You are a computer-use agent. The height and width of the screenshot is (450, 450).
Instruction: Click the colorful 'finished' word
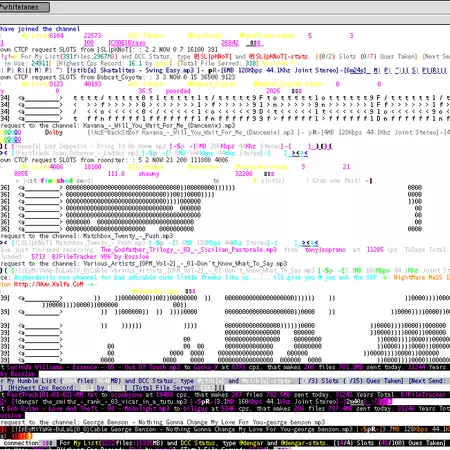57,181
